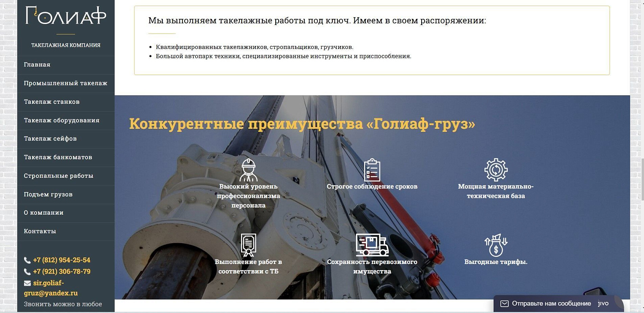Open the Контакты section

pos(39,231)
